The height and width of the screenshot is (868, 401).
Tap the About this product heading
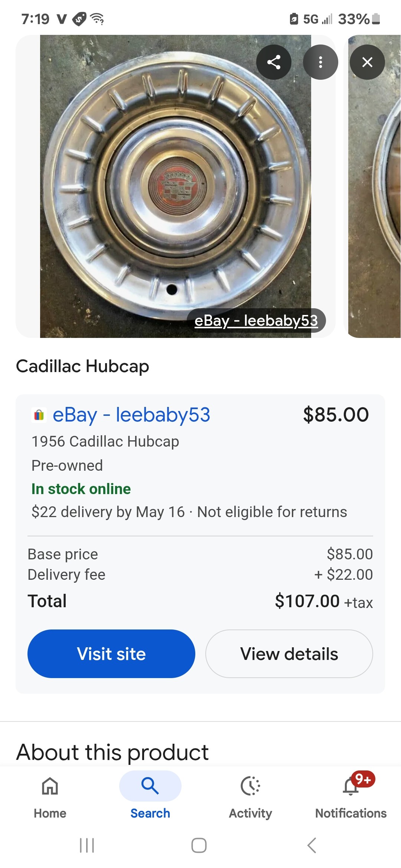(113, 752)
